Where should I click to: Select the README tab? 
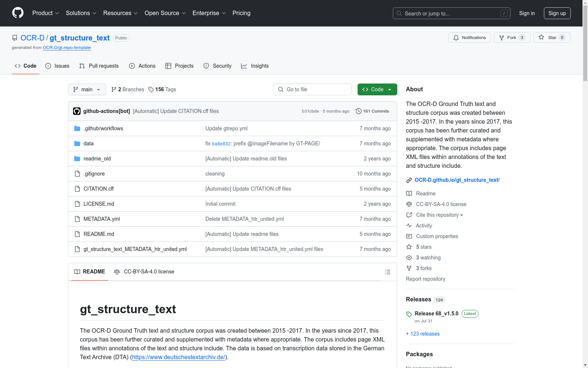click(90, 272)
